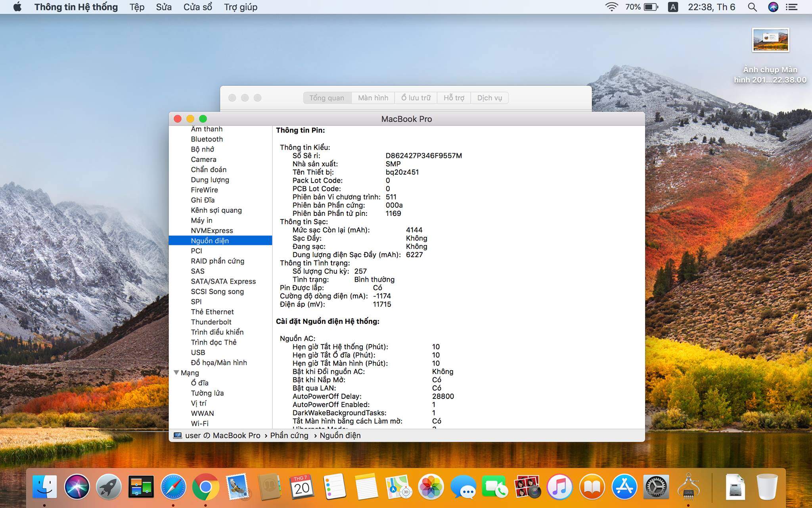Switch to the Ổ lưu trữ tab
812x508 pixels.
(416, 98)
